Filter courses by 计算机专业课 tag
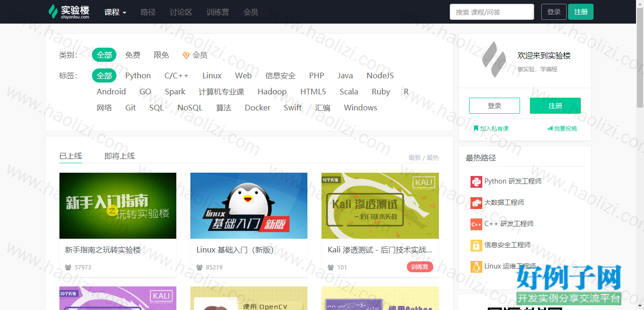 point(222,92)
